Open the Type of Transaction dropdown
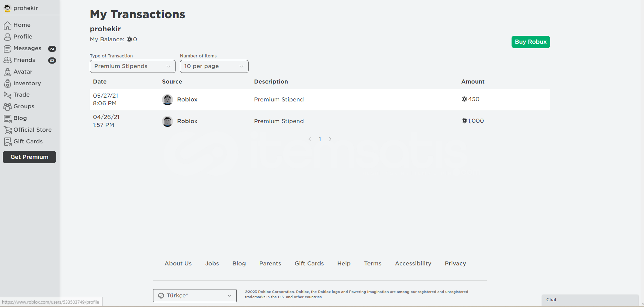 pos(133,66)
